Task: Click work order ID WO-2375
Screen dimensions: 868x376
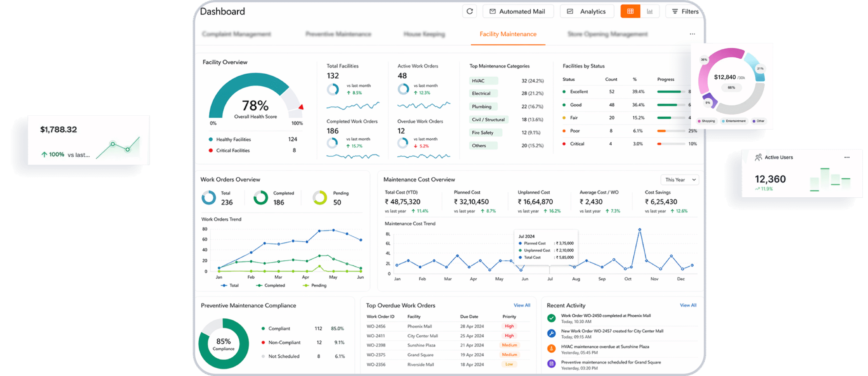Action: pos(376,355)
